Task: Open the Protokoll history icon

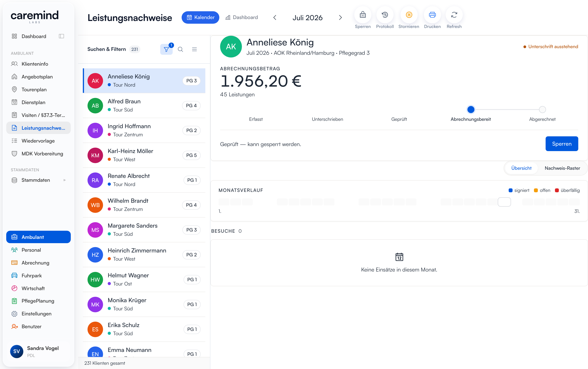Action: pos(385,15)
